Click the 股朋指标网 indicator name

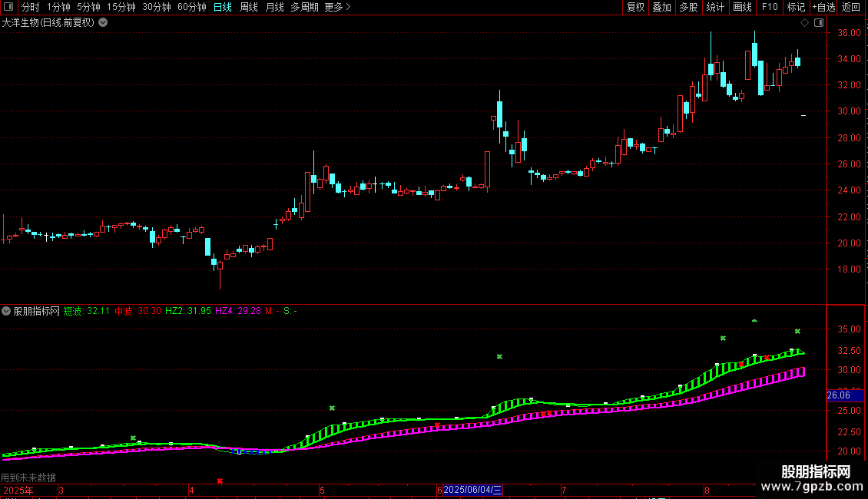37,311
